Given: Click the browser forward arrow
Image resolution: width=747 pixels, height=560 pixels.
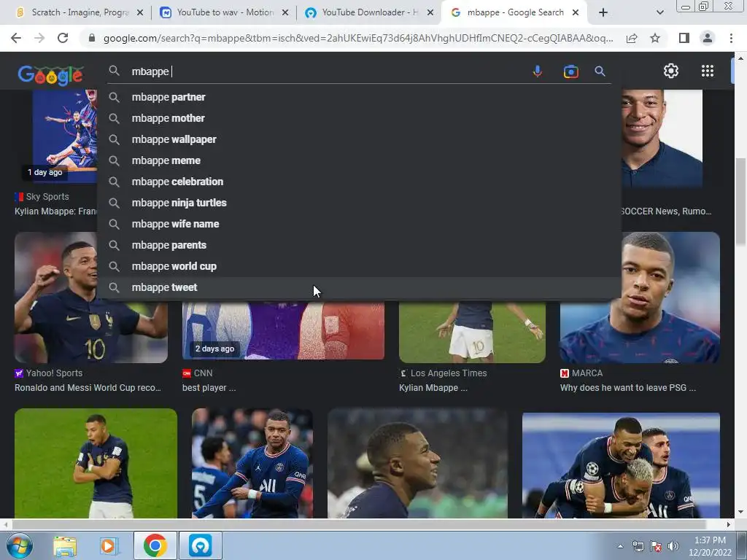Looking at the screenshot, I should [x=39, y=38].
